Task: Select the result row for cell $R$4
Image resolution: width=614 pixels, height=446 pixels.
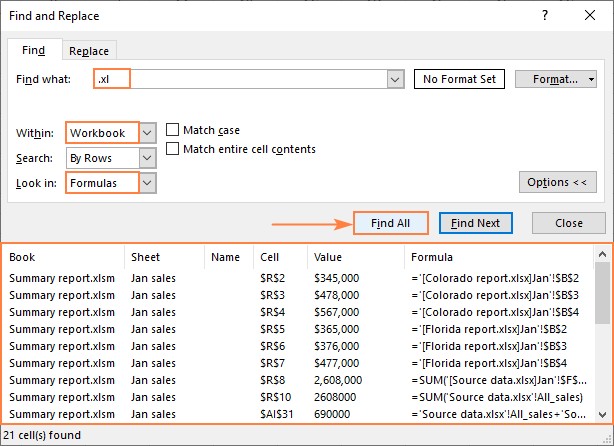Action: coord(298,312)
